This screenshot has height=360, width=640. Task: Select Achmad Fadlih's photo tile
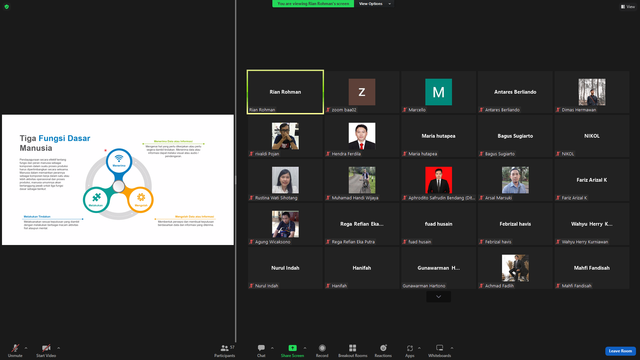tap(515, 268)
